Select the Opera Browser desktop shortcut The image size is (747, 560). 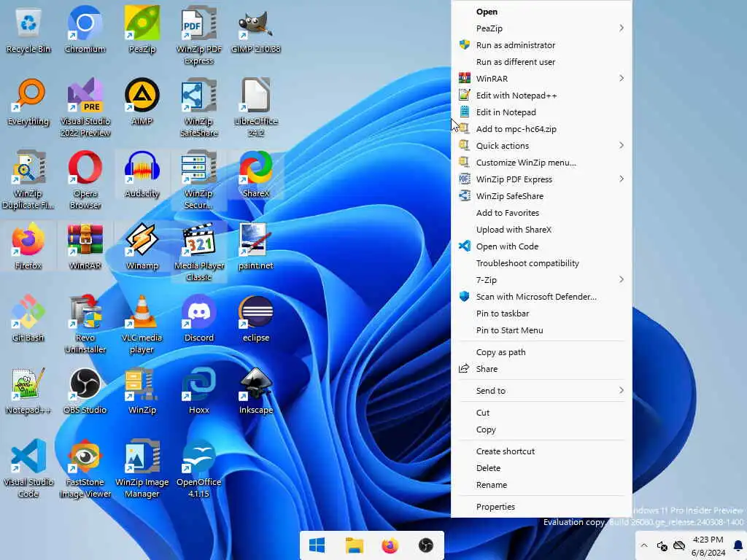point(85,180)
